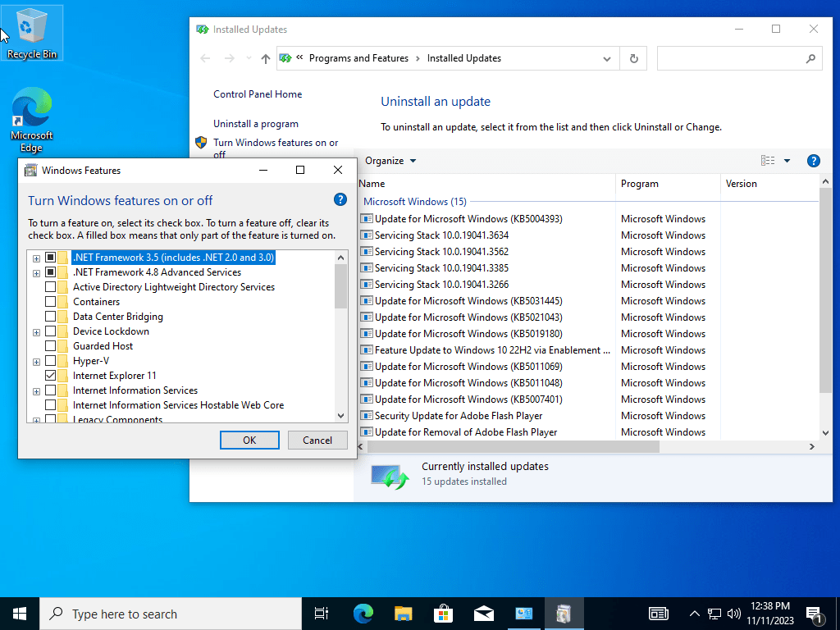Click the help icon in Windows Features
840x630 pixels.
(340, 200)
